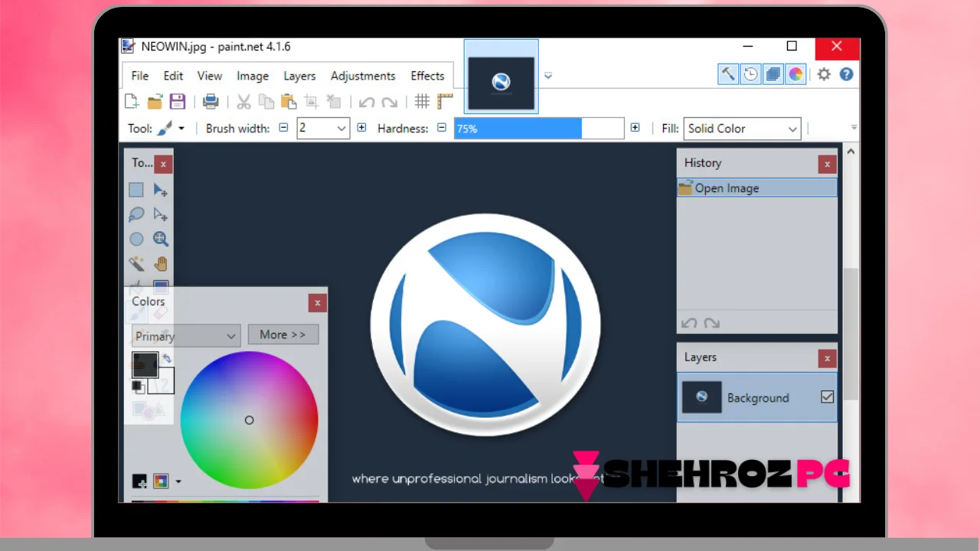This screenshot has width=980, height=551.
Task: Select the Ellipse Select tool
Action: 136,239
